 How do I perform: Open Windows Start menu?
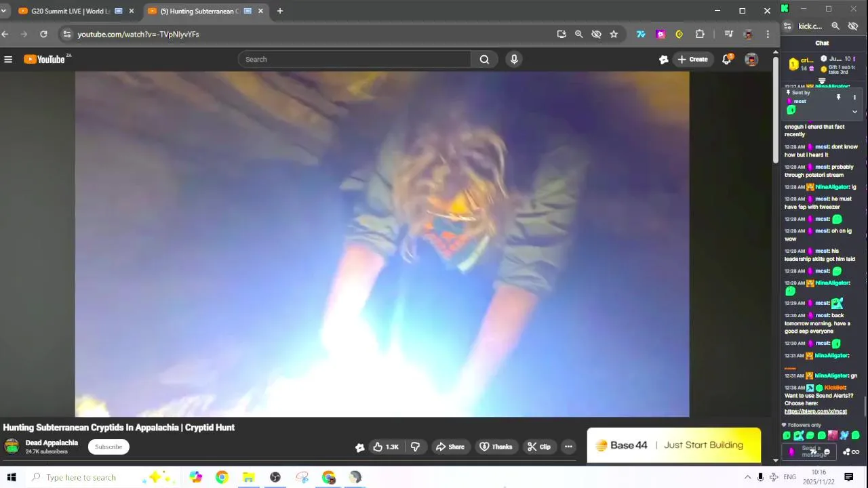coord(12,477)
